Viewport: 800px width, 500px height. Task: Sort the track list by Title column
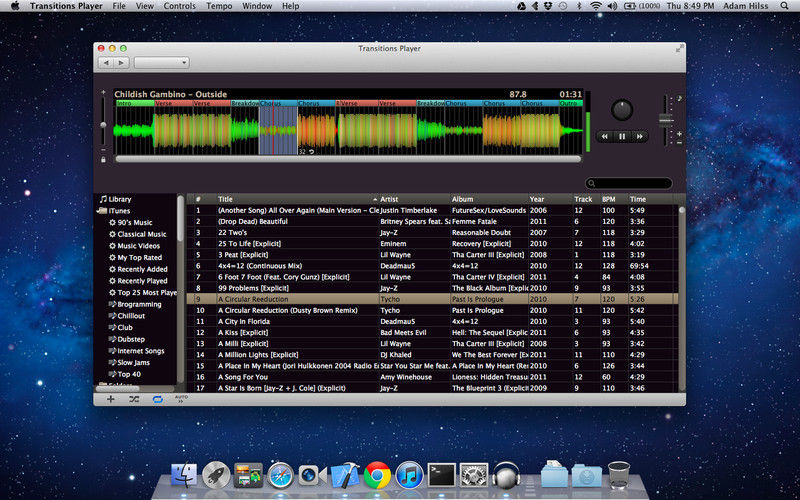coord(297,199)
